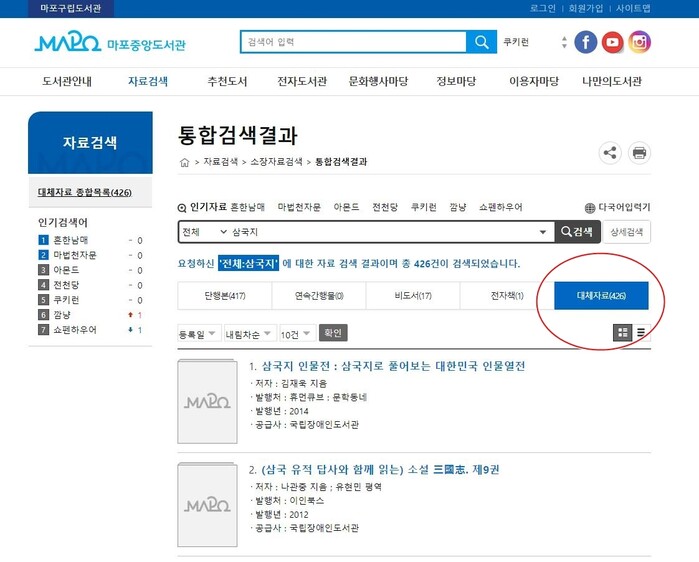Click the 상세검색 button
Screen dimensions: 699x562
pos(626,232)
